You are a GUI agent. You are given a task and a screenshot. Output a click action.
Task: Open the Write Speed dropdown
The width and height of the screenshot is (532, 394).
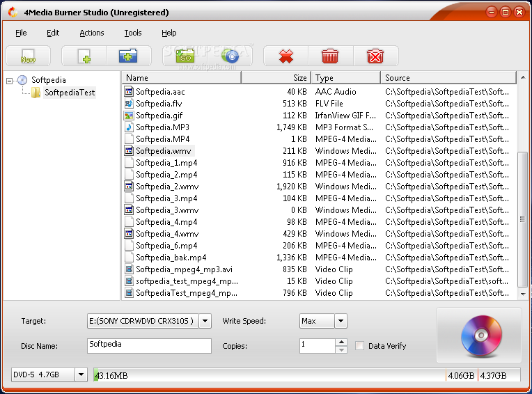tap(341, 321)
